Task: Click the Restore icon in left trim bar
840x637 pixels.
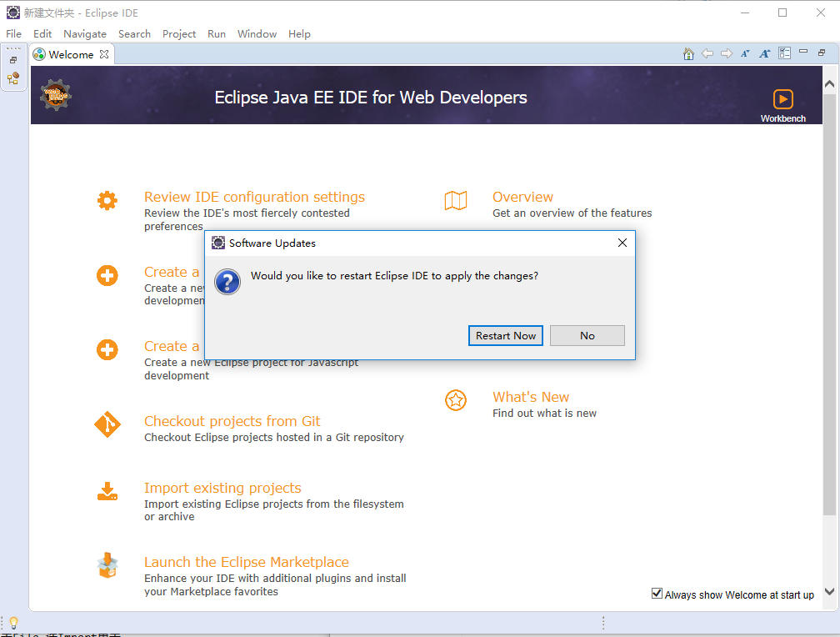Action: 13,60
